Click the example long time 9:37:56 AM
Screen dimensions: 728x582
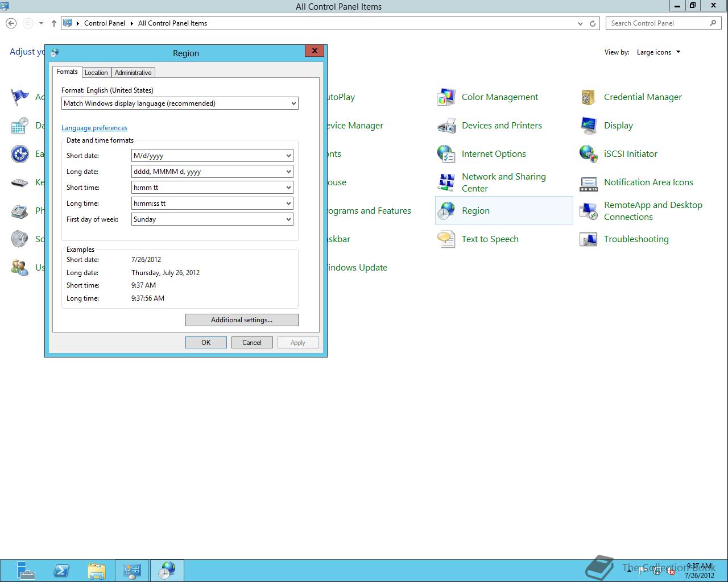148,298
